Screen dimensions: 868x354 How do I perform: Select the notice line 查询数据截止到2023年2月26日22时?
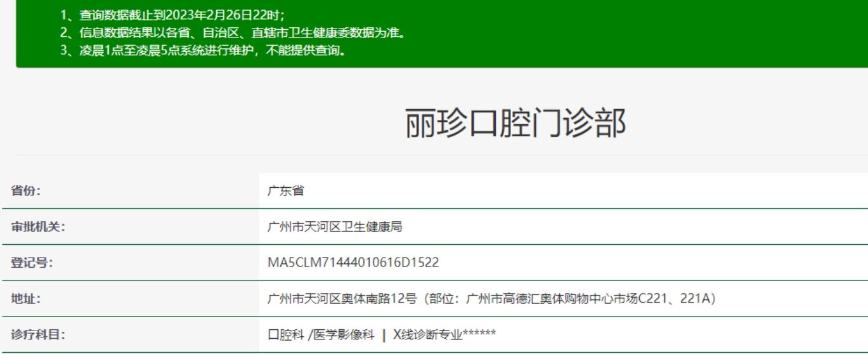172,16
